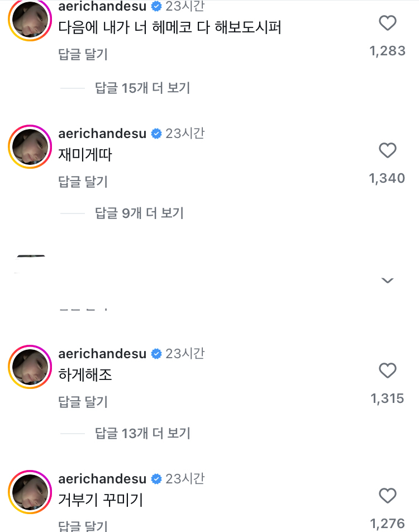Expand '답글 9개 더 보기' replies
Screen dimensions: 419x532
[x=139, y=213]
